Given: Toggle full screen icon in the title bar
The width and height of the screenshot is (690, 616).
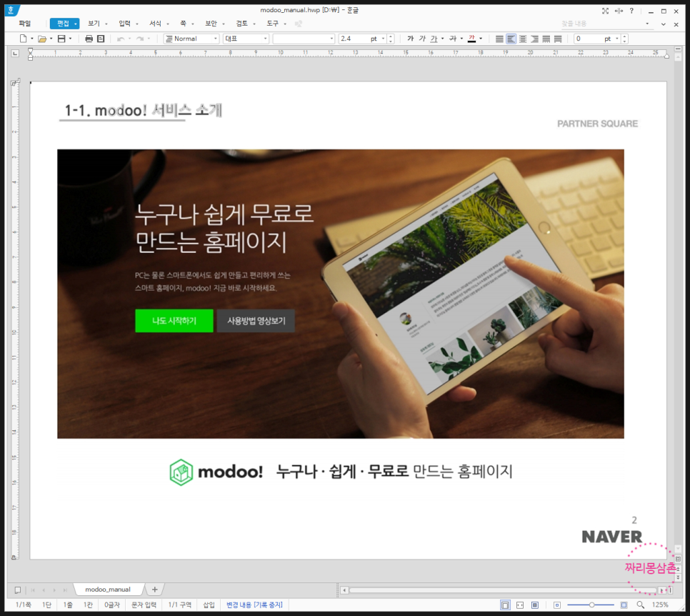Looking at the screenshot, I should point(606,11).
